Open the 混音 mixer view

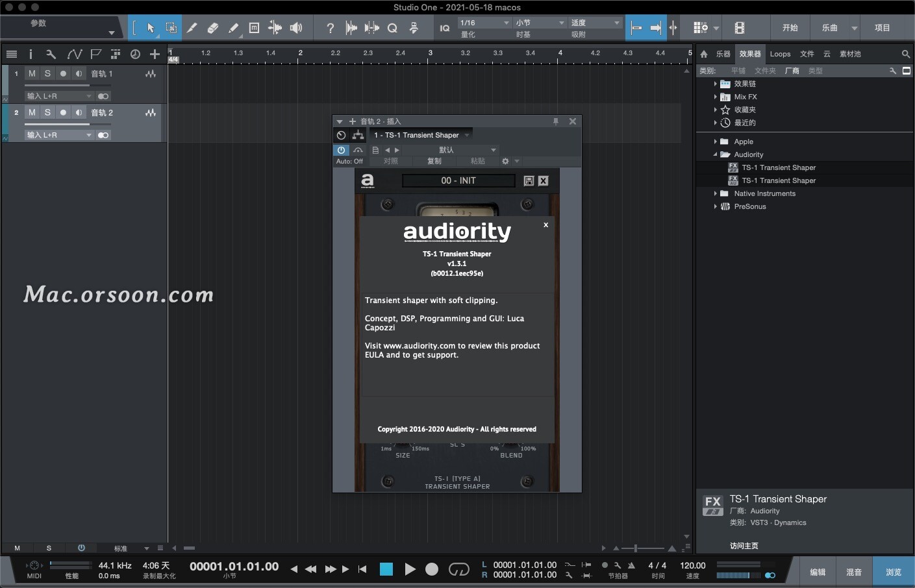[x=854, y=572]
